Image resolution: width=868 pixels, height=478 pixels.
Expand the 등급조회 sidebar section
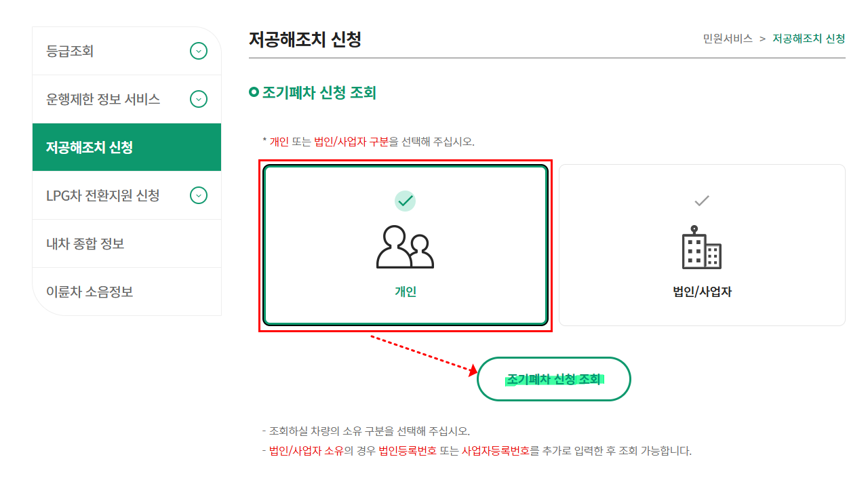(x=198, y=50)
